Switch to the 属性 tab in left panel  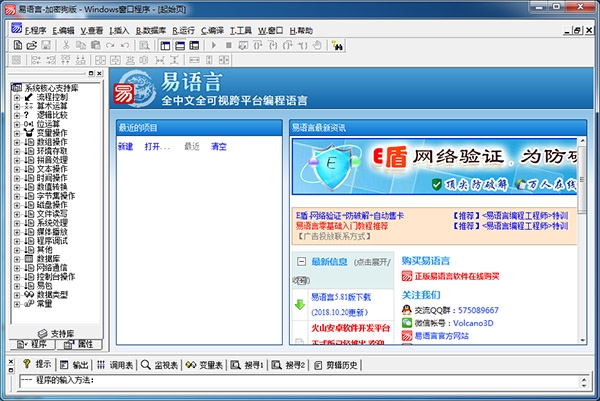79,344
